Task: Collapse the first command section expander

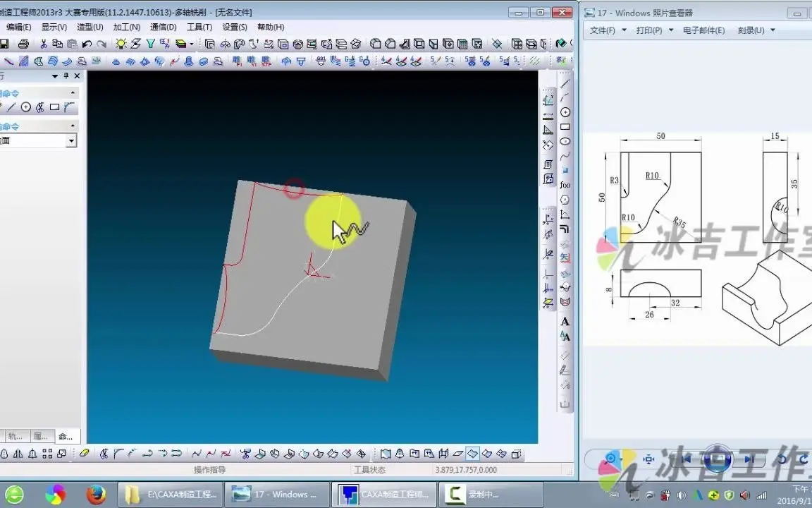Action: pos(73,93)
